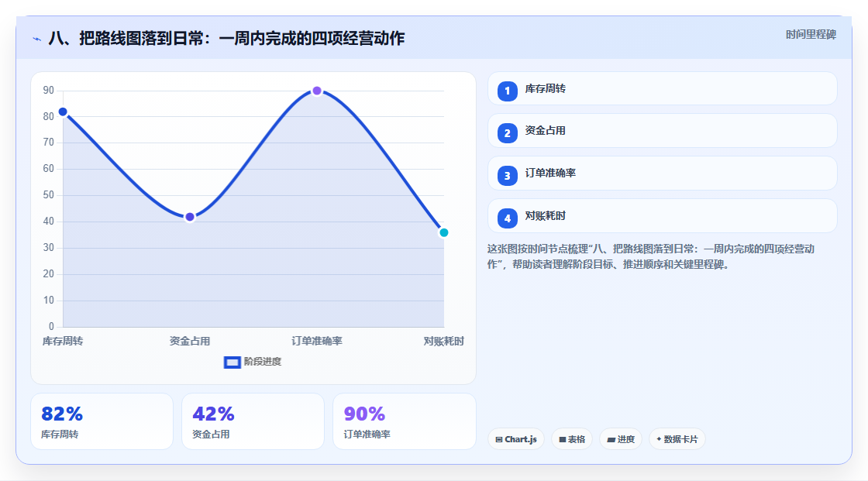Select the 对账耗时 list item text
The image size is (868, 481).
[546, 216]
